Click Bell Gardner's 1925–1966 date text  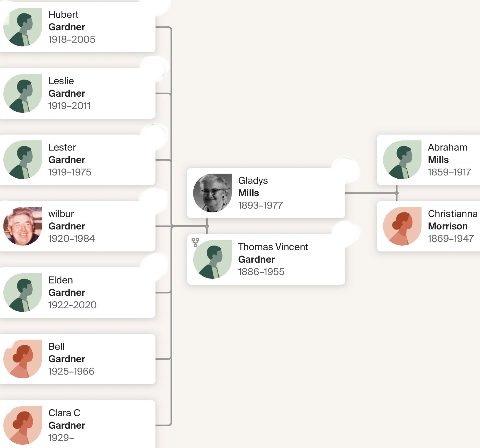(x=71, y=371)
